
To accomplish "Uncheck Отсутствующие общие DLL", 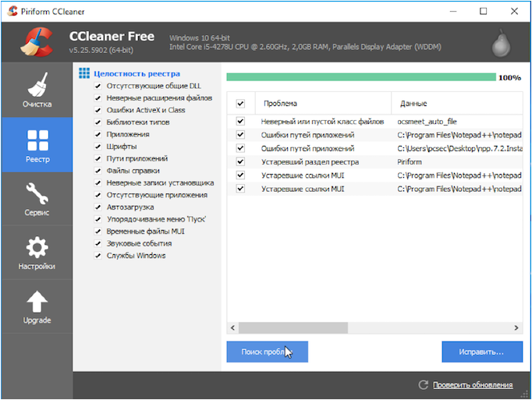I will 98,87.
